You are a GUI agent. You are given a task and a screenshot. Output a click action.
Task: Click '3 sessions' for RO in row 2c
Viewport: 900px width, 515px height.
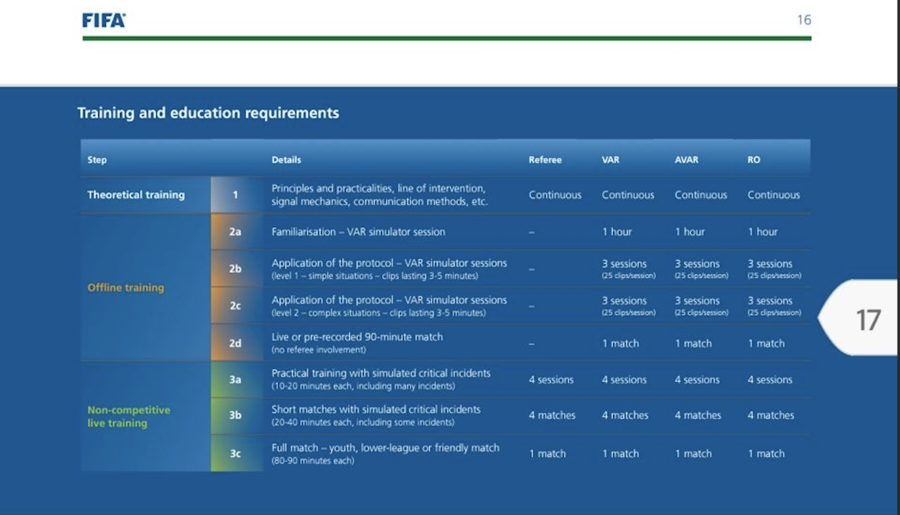770,301
